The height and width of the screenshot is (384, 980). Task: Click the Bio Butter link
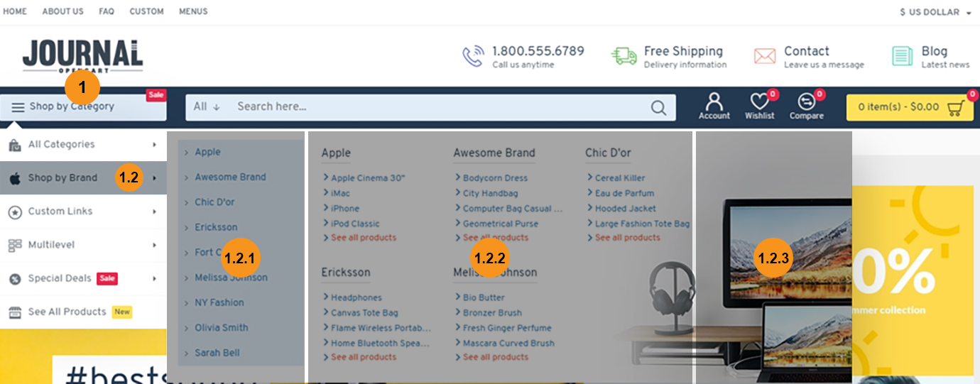(x=484, y=297)
